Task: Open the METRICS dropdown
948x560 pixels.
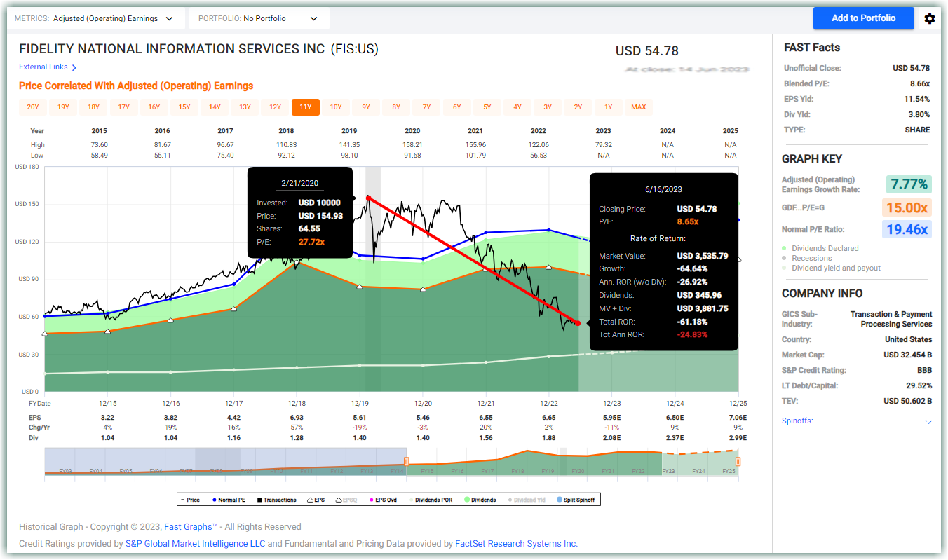Action: click(x=96, y=18)
